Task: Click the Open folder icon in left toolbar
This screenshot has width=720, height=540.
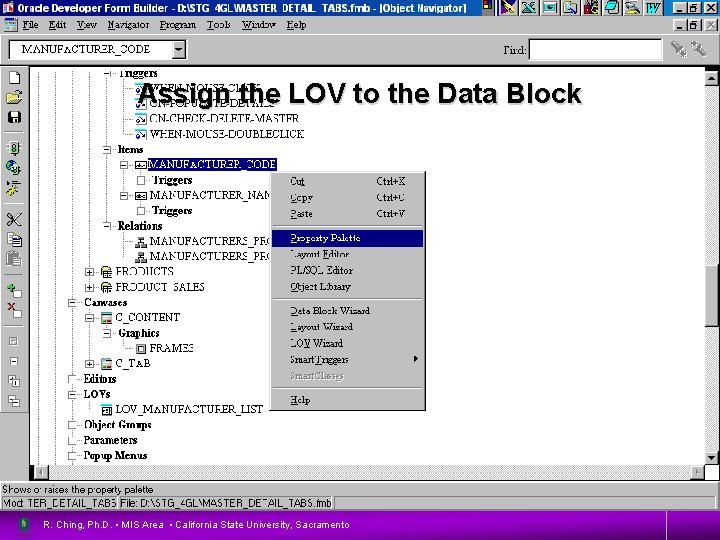Action: click(14, 97)
